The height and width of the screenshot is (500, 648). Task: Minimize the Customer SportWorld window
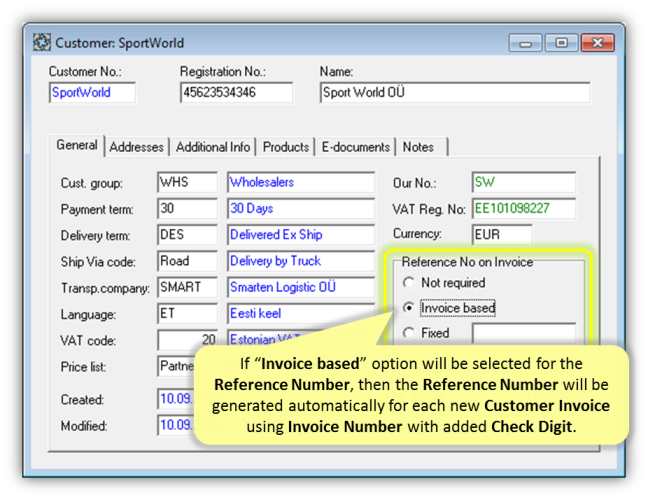[x=525, y=43]
